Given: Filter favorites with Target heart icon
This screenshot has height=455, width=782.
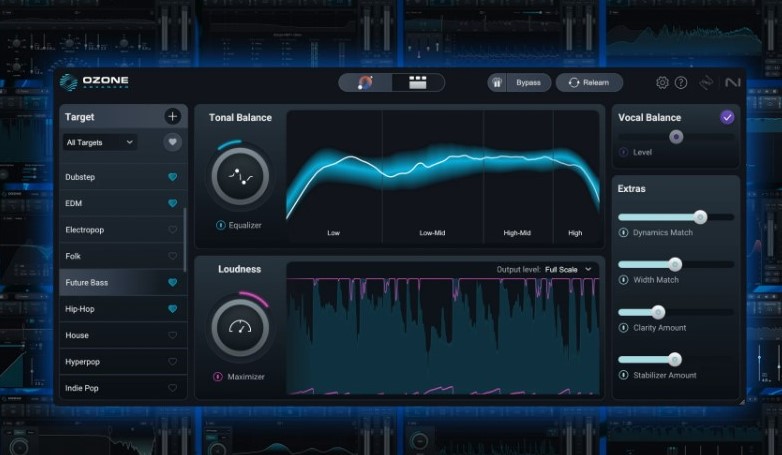Looking at the screenshot, I should pos(173,142).
